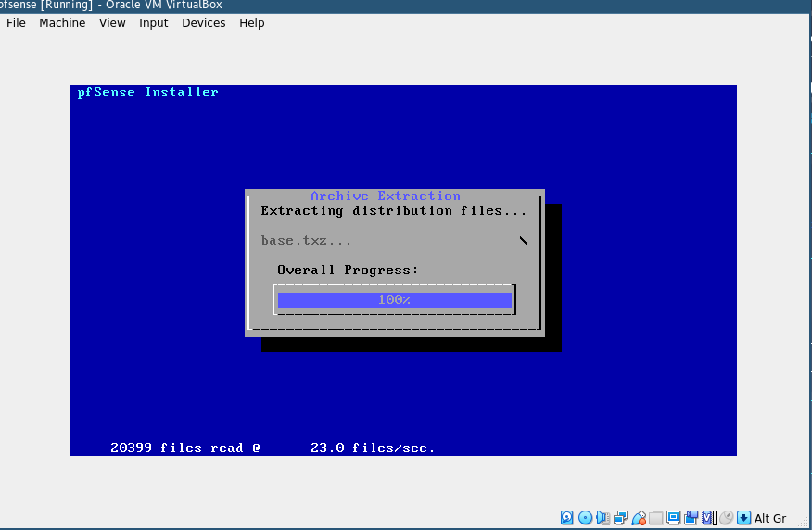The height and width of the screenshot is (530, 812).
Task: Click the 20399 files read status text
Action: coord(185,448)
